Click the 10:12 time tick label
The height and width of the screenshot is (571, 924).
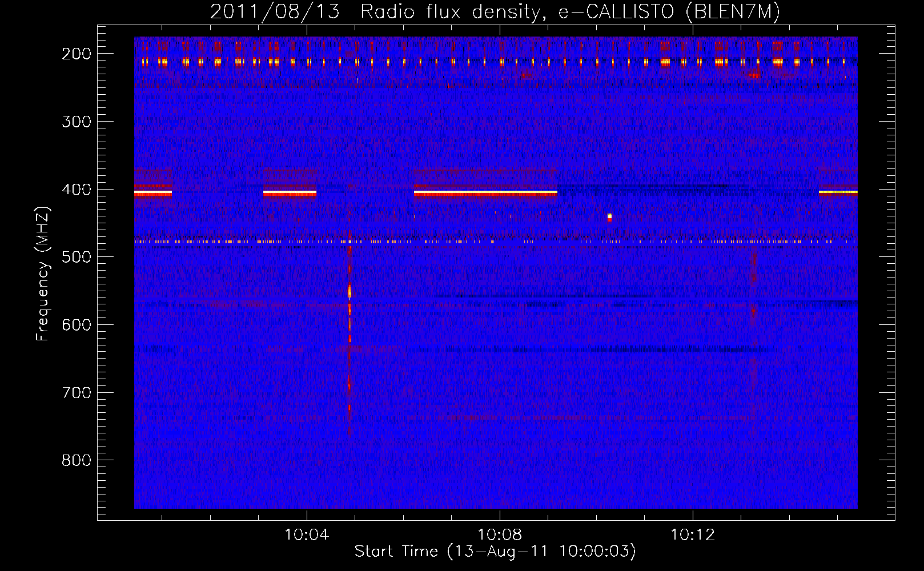693,535
